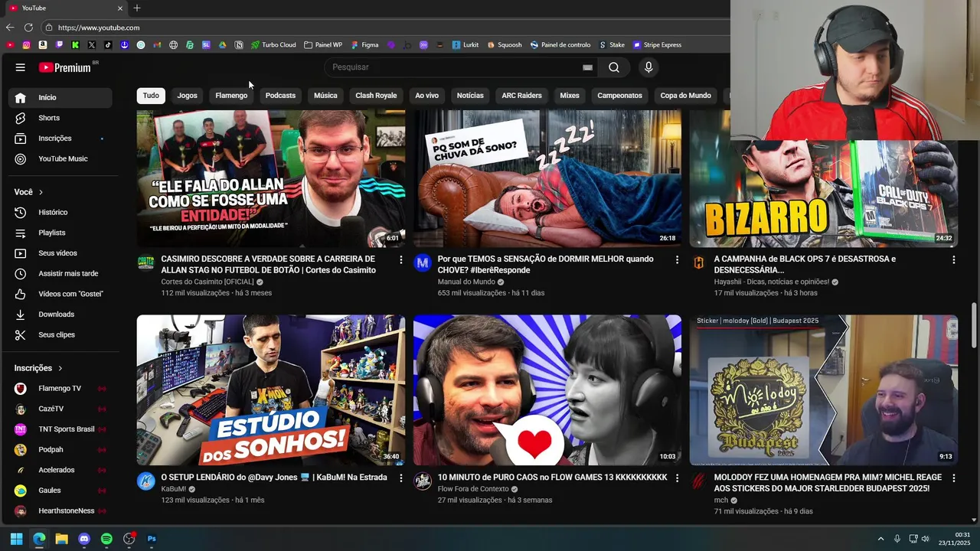Open the Turbo Cloud bookmark
This screenshot has width=980, height=551.
(x=273, y=45)
